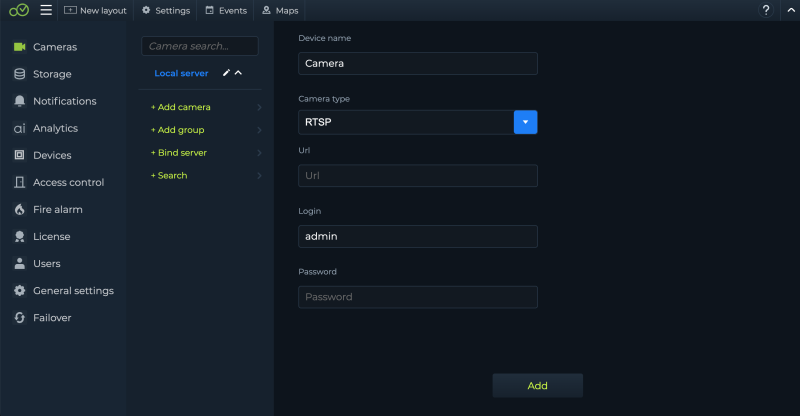This screenshot has height=416, width=800.
Task: Open Storage section via database icon
Action: coord(19,74)
